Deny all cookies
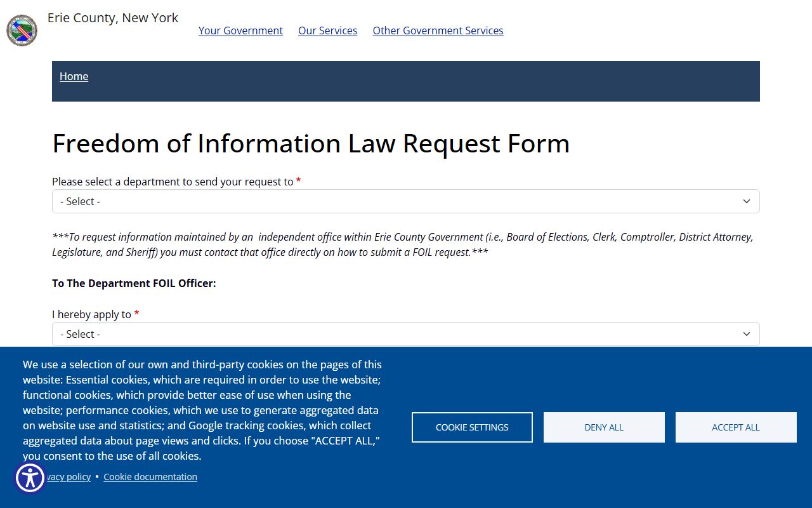This screenshot has width=812, height=508. (604, 427)
